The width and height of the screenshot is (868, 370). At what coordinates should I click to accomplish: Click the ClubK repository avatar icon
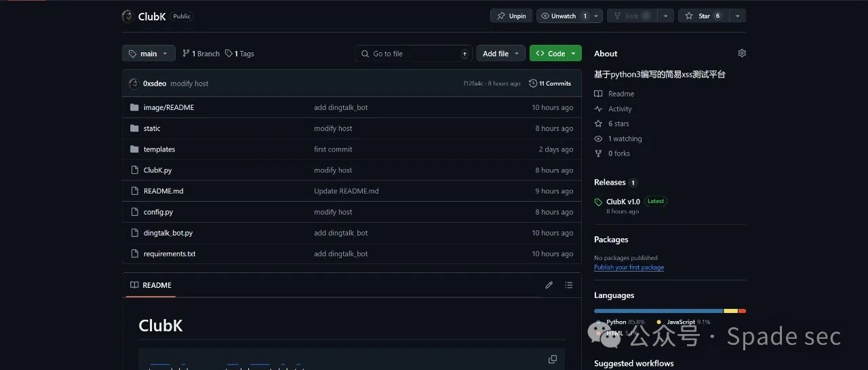pyautogui.click(x=127, y=16)
